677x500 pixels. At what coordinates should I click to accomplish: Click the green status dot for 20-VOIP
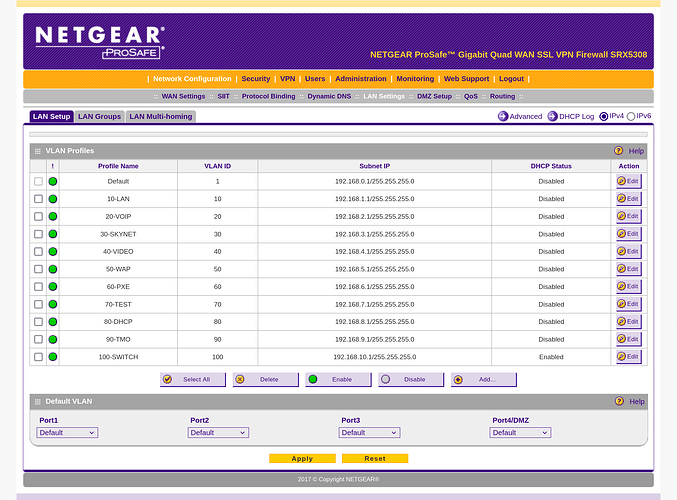click(53, 216)
